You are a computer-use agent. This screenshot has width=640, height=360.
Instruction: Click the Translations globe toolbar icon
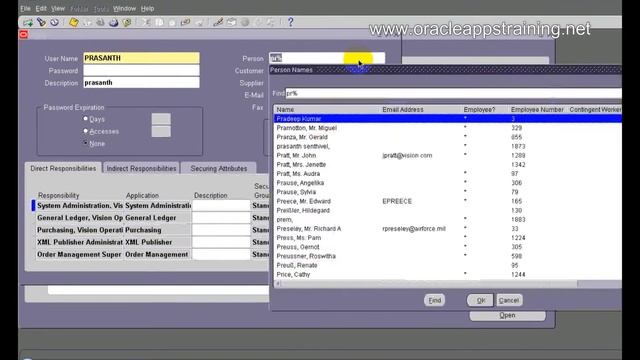coord(245,22)
